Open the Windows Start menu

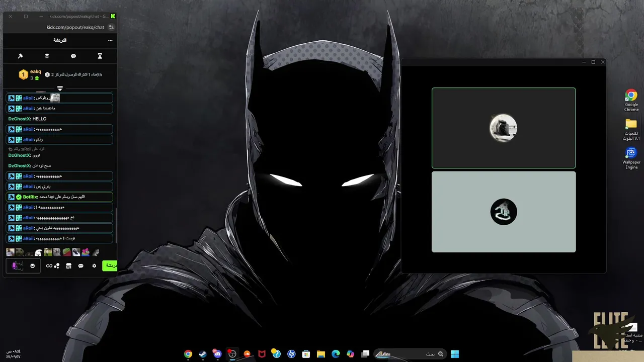tap(455, 354)
